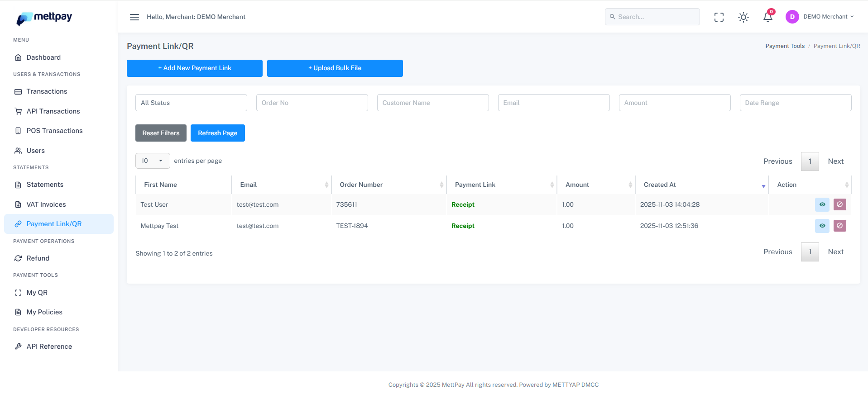The height and width of the screenshot is (394, 868).
Task: View Mettpay Test payment link (eye icon)
Action: point(822,226)
